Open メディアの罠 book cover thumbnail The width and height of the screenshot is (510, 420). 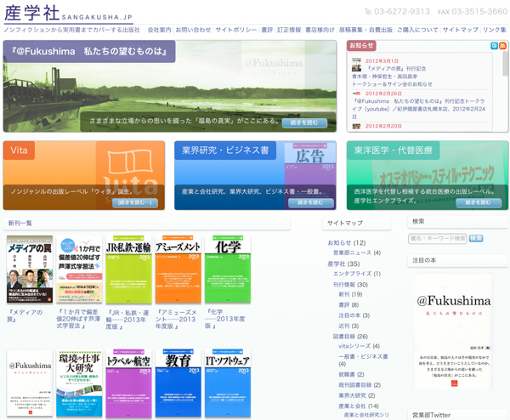[x=30, y=270]
